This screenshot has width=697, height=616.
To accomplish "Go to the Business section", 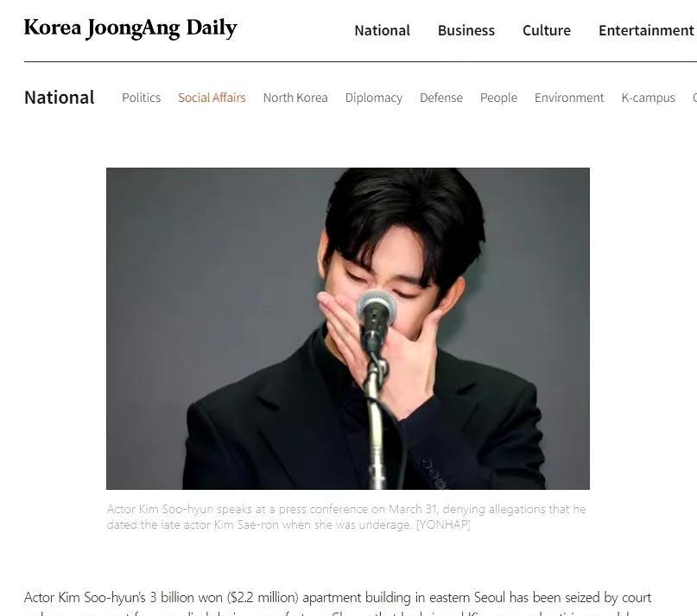I will coord(466,30).
